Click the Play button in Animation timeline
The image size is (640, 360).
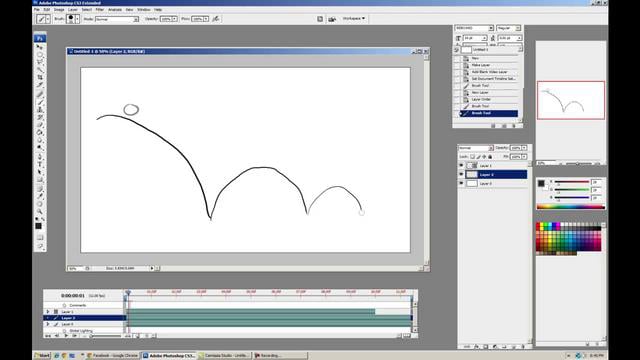pyautogui.click(x=66, y=336)
